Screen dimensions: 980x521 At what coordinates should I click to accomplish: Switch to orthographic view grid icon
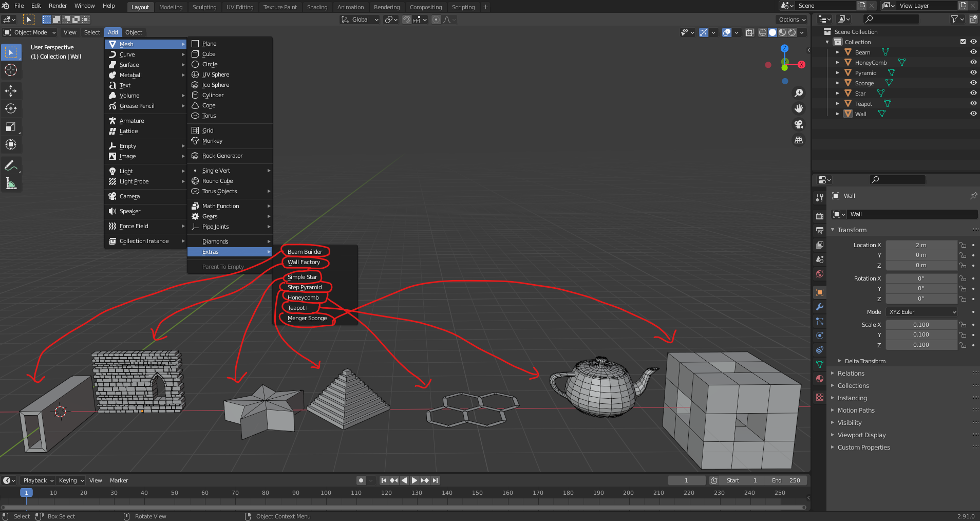[x=799, y=140]
